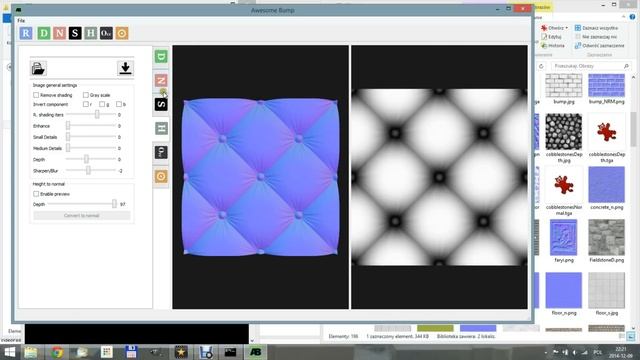This screenshot has height=360, width=640.
Task: Click the dark Occ icon in top toolbar
Action: 106,33
